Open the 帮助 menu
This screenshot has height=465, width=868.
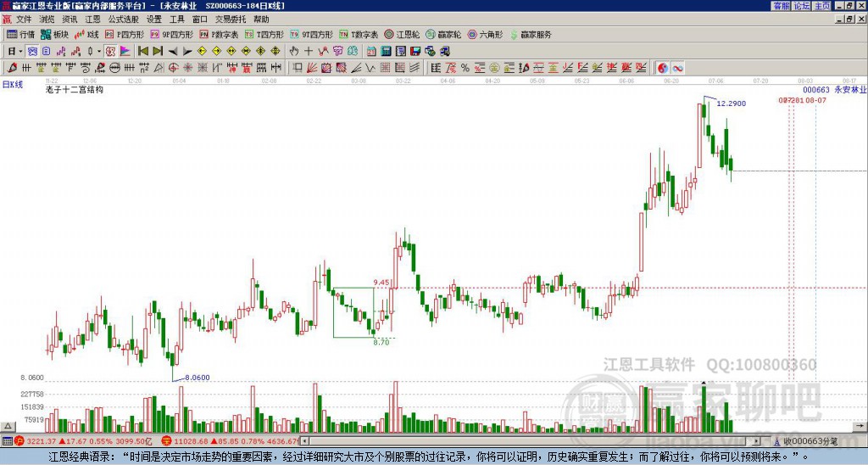tap(261, 20)
